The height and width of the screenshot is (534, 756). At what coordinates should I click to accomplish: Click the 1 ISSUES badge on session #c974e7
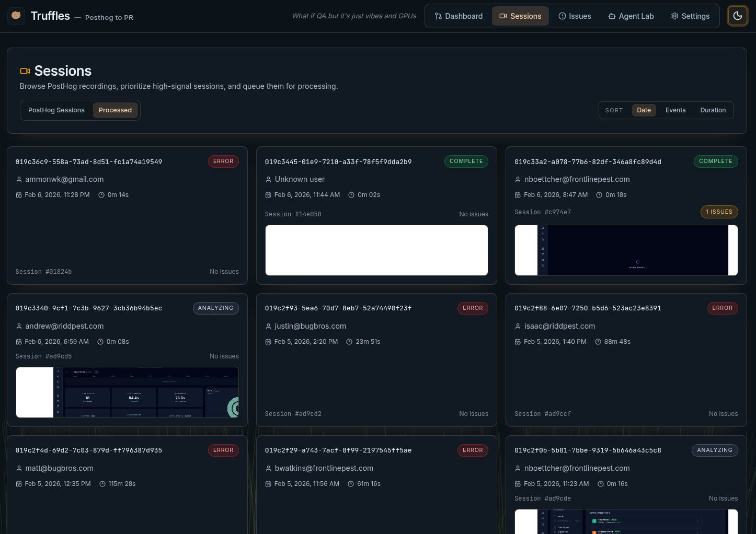[x=719, y=212]
